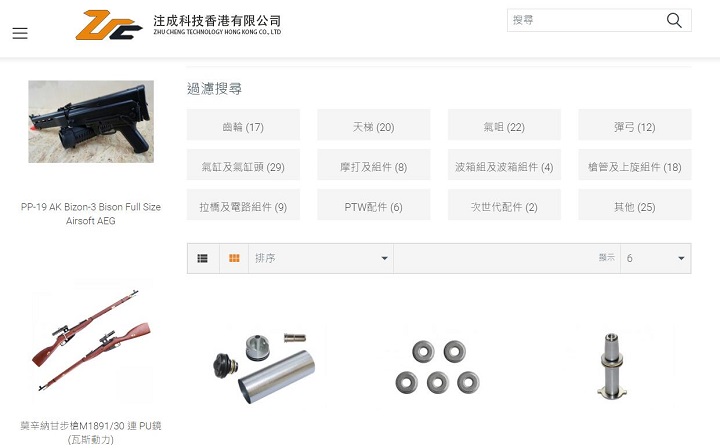This screenshot has height=448, width=720.
Task: Switch to list view layout
Action: coord(202,258)
